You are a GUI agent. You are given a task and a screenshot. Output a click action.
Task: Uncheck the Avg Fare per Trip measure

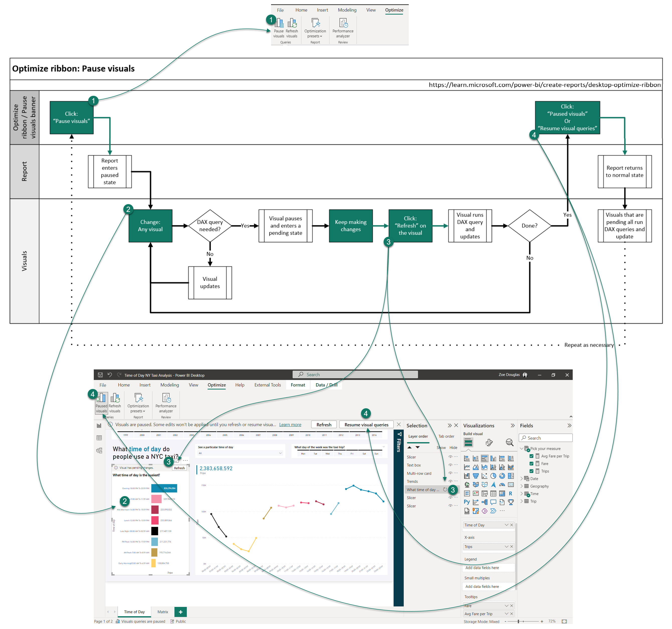click(x=531, y=456)
